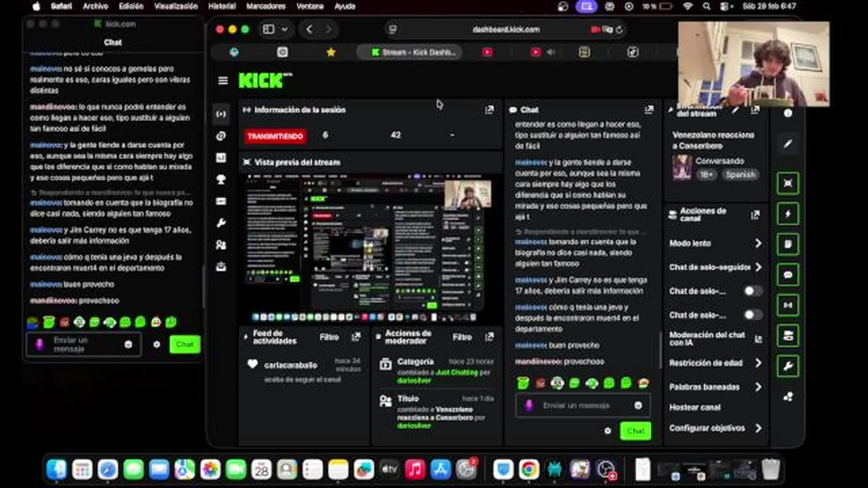This screenshot has height=488, width=868.
Task: Go back in Safari
Action: pyautogui.click(x=309, y=29)
